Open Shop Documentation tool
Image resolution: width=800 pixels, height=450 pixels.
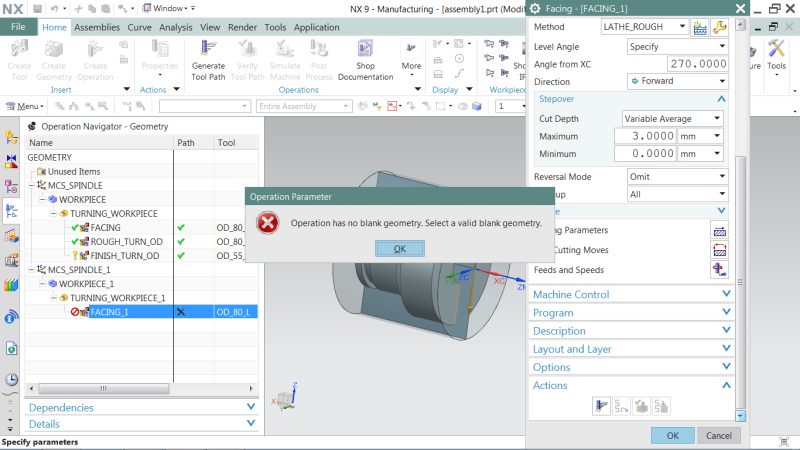coord(365,60)
